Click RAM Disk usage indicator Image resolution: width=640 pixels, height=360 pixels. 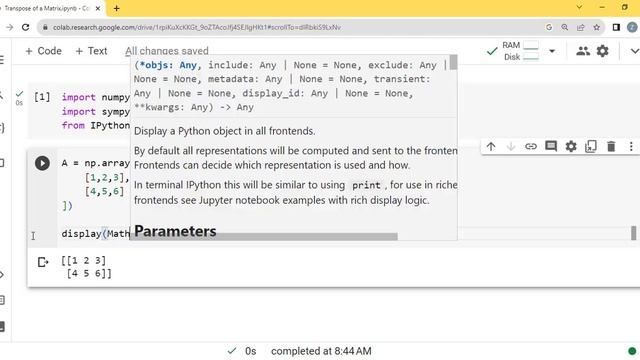click(520, 51)
